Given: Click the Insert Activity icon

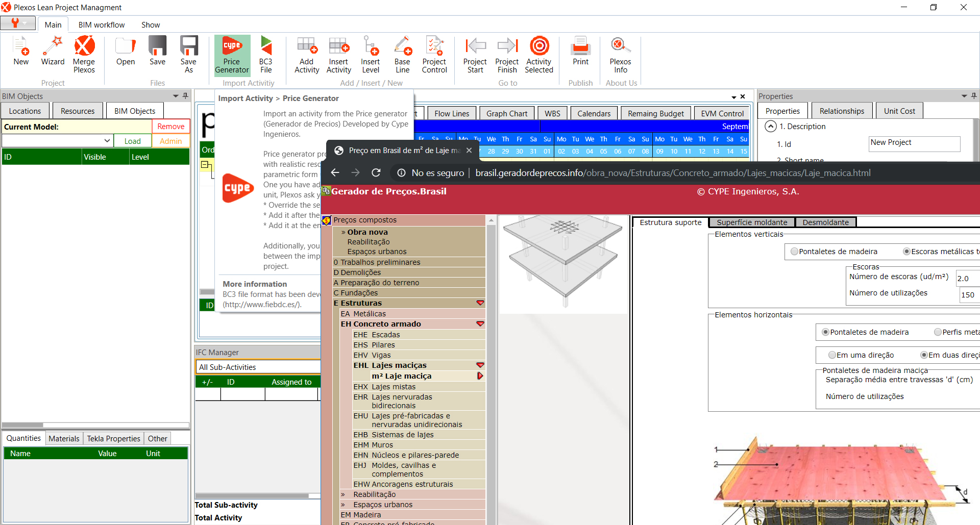Looking at the screenshot, I should [x=339, y=55].
